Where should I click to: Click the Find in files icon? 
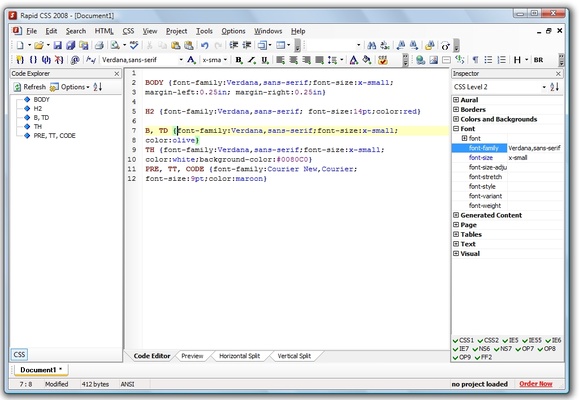click(x=429, y=45)
